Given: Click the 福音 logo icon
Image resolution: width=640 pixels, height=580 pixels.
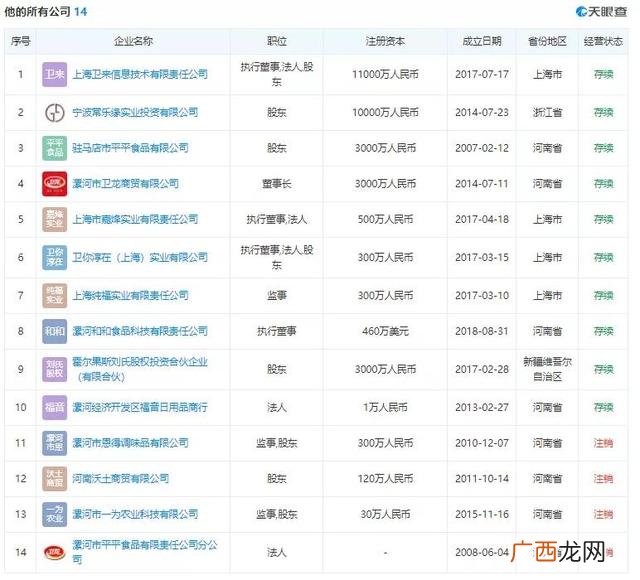Looking at the screenshot, I should [55, 407].
